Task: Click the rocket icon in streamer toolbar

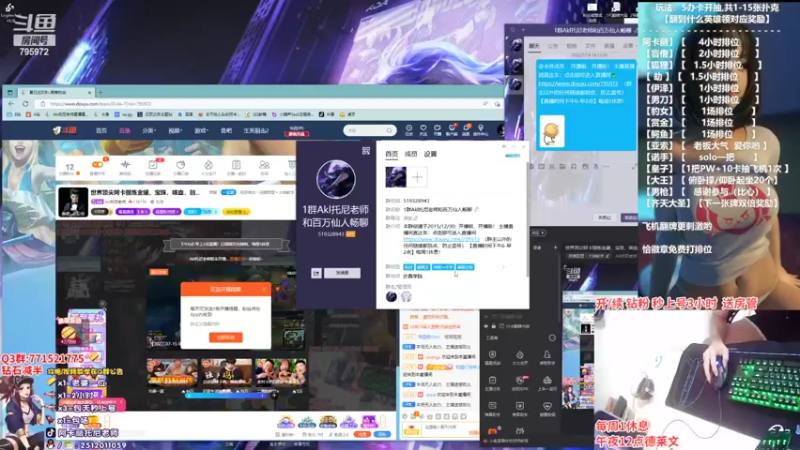Action: [208, 165]
